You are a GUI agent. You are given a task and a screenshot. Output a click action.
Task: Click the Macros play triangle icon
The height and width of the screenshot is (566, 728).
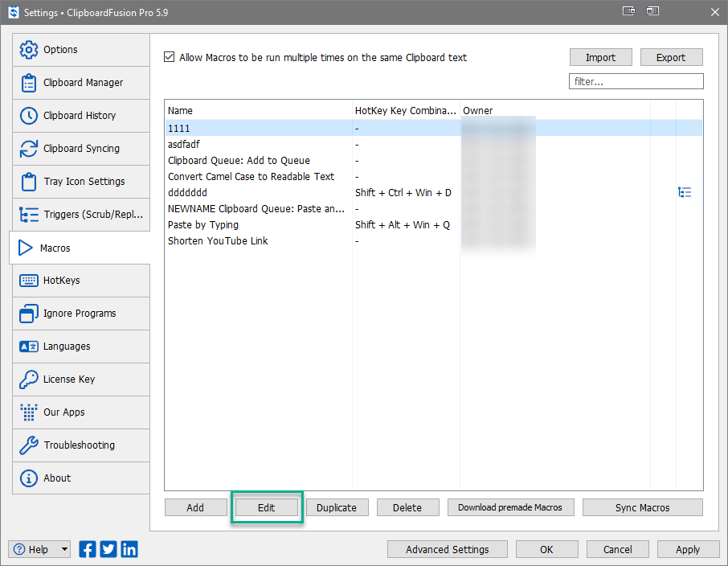pos(26,248)
